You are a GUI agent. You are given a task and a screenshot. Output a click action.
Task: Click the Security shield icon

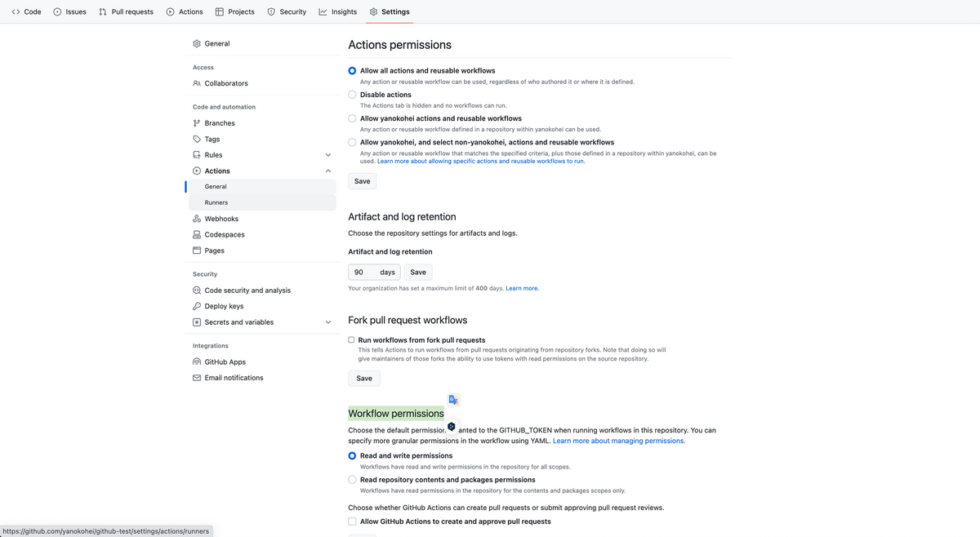point(269,11)
